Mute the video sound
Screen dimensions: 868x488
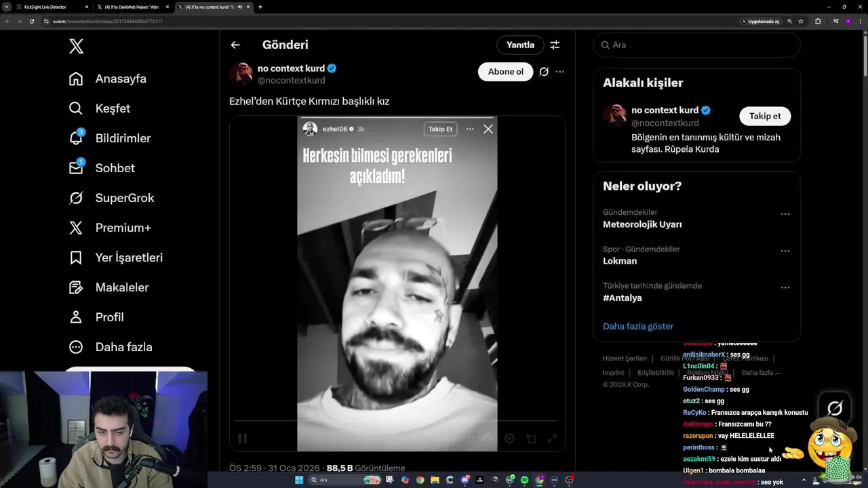tap(488, 439)
